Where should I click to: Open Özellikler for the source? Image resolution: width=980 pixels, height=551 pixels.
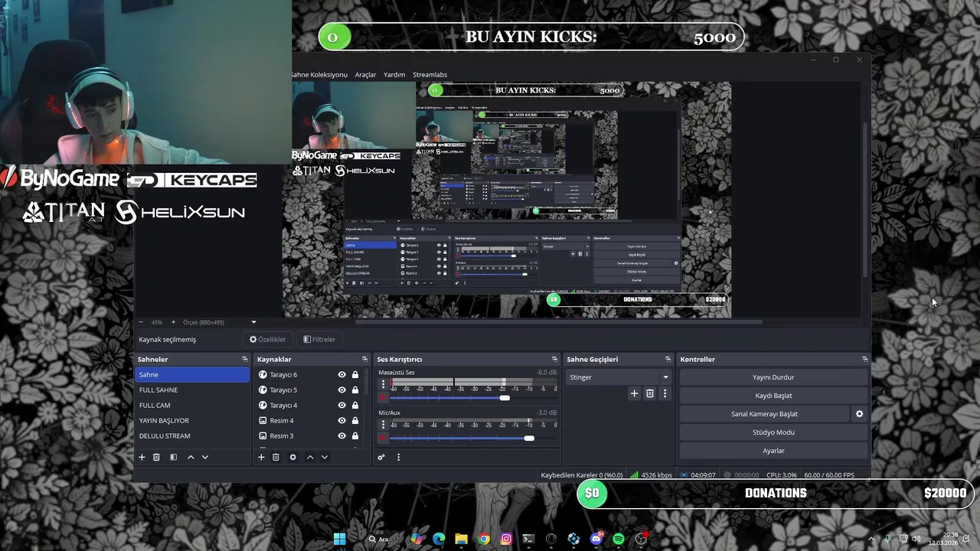pyautogui.click(x=267, y=339)
